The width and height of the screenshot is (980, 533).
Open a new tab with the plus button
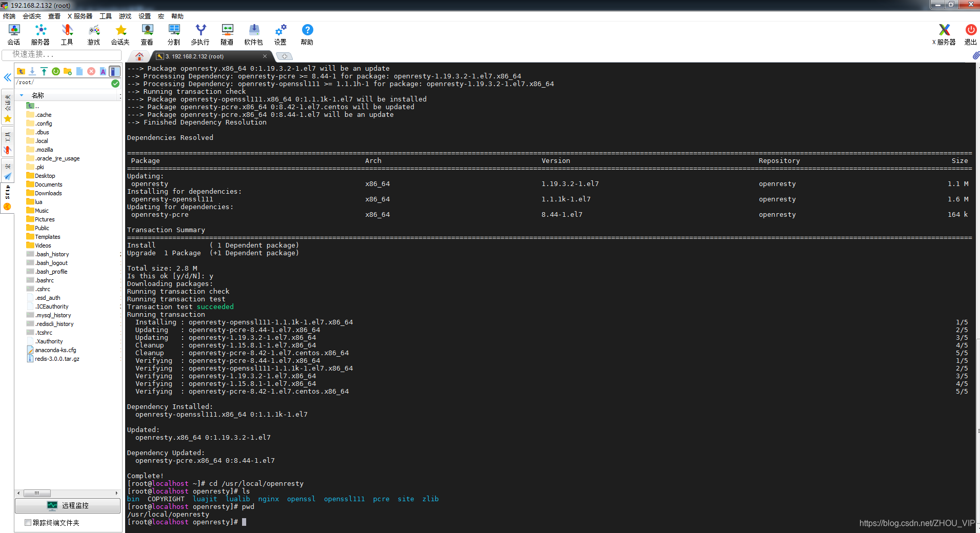click(284, 56)
